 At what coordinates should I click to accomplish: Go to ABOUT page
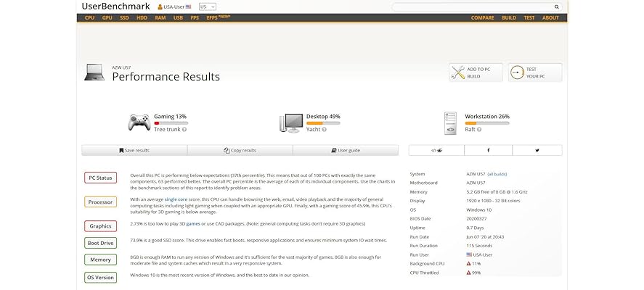tap(550, 18)
